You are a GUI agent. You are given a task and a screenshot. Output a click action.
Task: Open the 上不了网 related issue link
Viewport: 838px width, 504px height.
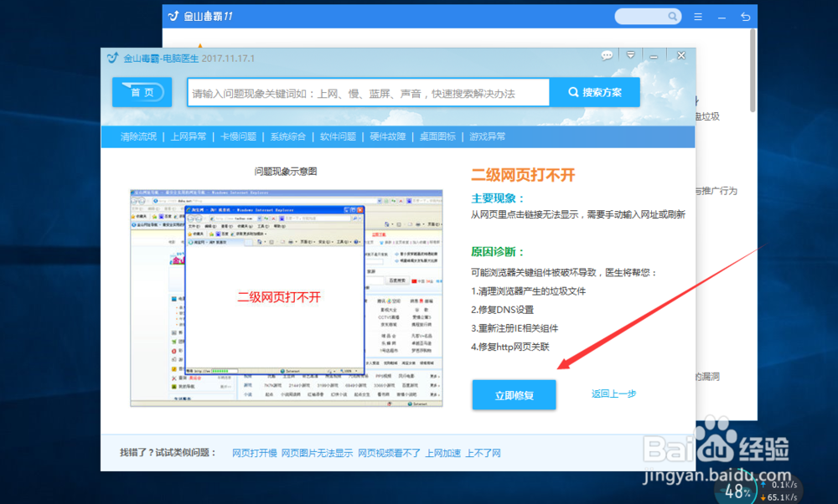click(484, 453)
